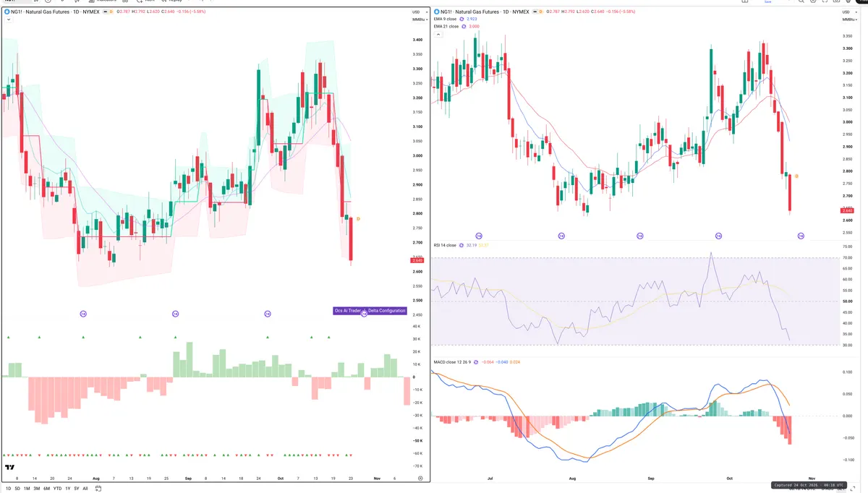The width and height of the screenshot is (868, 493).
Task: Click the red 2.640 price label on right chart
Action: click(848, 210)
